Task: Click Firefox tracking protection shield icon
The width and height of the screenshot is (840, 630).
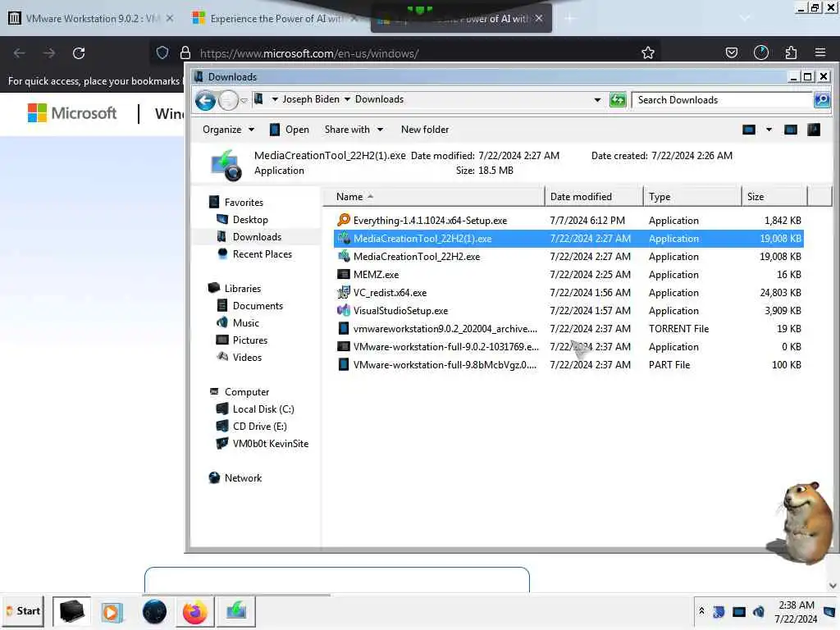Action: [x=162, y=52]
